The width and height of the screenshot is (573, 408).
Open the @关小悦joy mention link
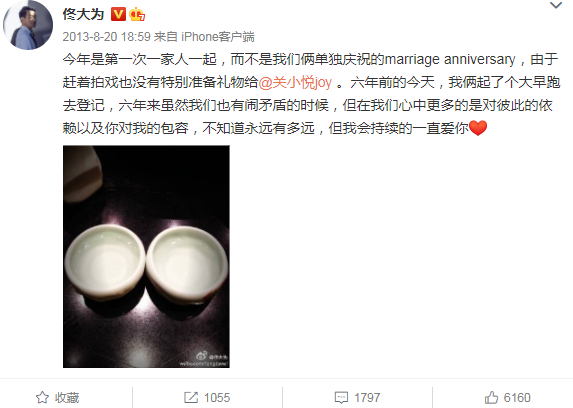pyautogui.click(x=295, y=82)
